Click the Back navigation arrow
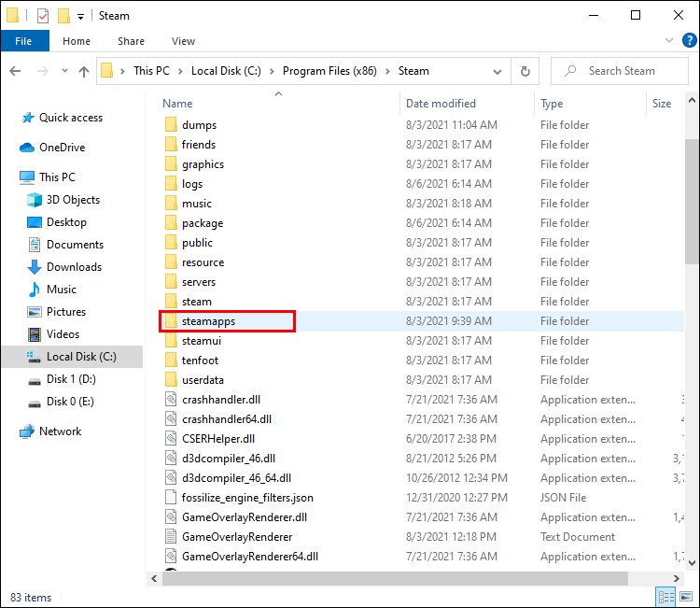This screenshot has height=608, width=700. [x=15, y=71]
